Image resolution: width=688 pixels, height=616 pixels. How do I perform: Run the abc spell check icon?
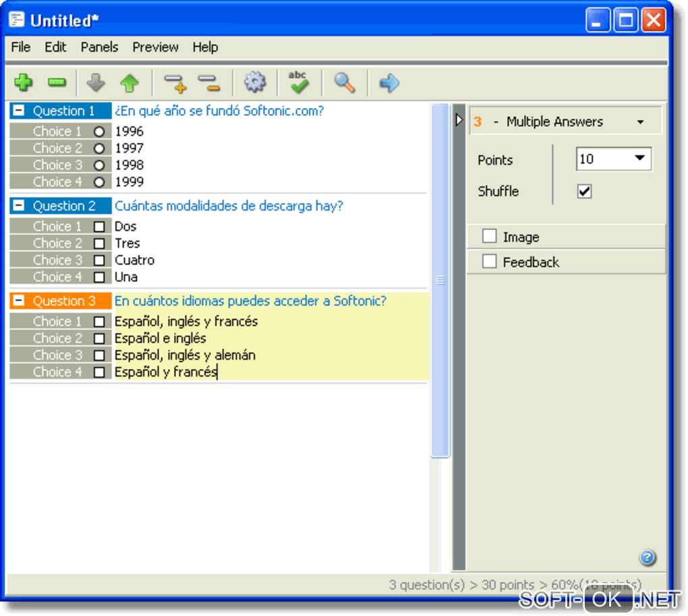[x=298, y=82]
